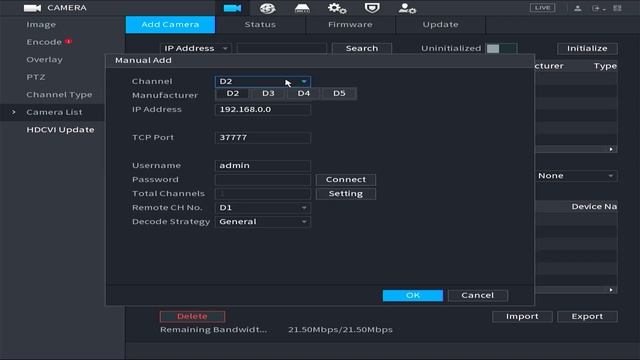Click the CAMERA header camera icon
The width and height of the screenshot is (640, 360).
[32, 8]
